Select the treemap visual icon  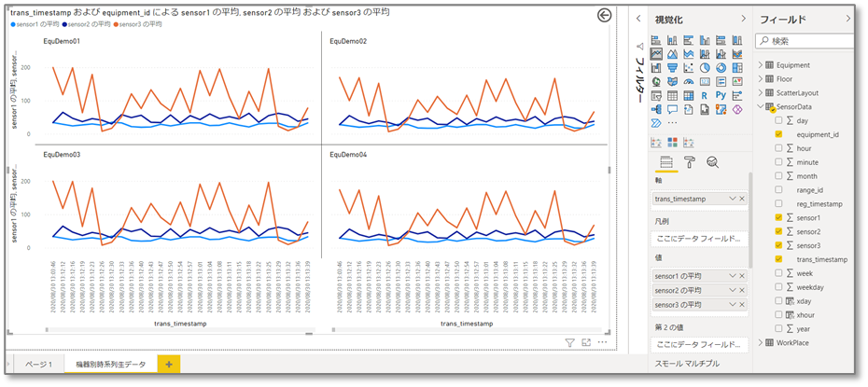pos(736,68)
